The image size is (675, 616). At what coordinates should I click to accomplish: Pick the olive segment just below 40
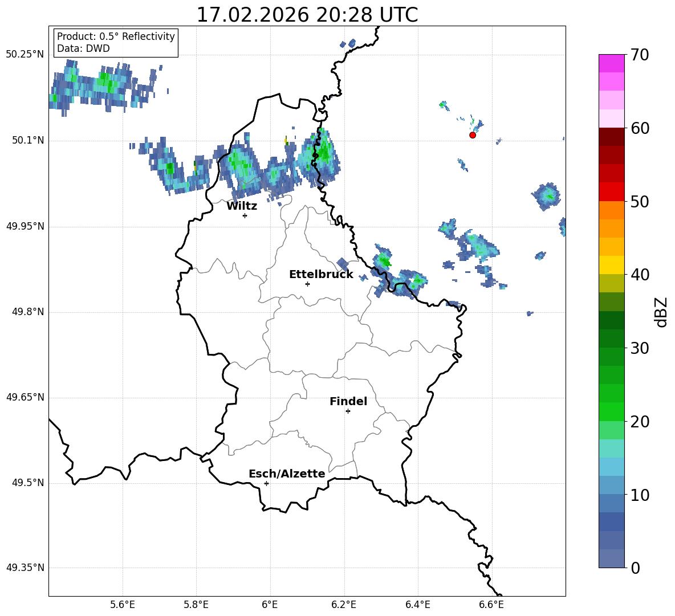coord(611,283)
